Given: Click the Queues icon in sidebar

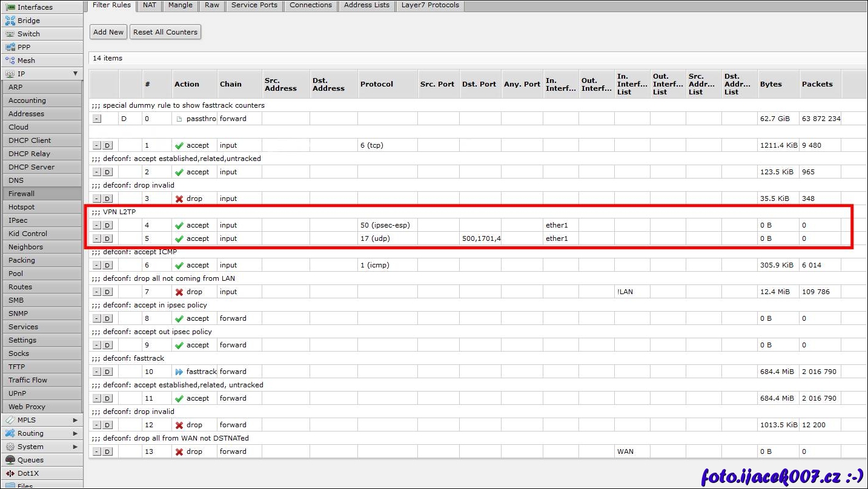Looking at the screenshot, I should [x=10, y=460].
